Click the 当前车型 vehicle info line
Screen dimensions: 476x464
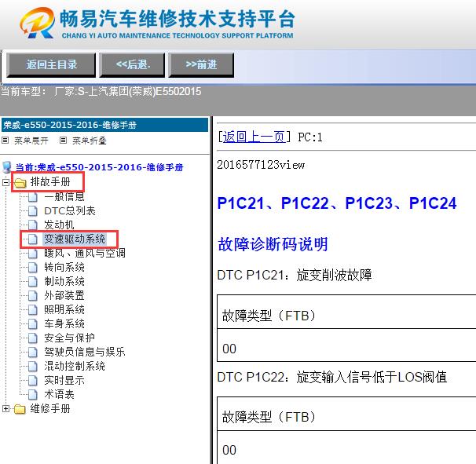click(x=101, y=91)
